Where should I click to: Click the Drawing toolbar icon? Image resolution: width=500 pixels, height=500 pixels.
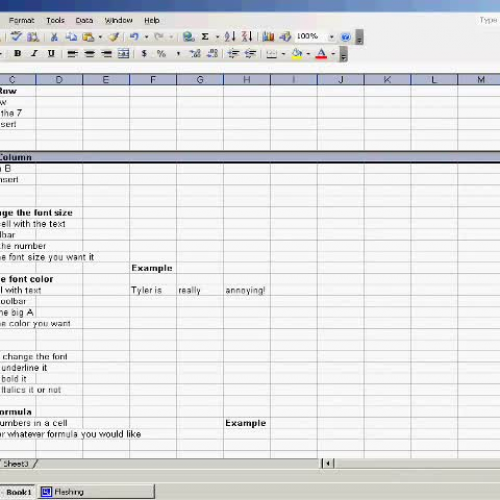(x=285, y=36)
